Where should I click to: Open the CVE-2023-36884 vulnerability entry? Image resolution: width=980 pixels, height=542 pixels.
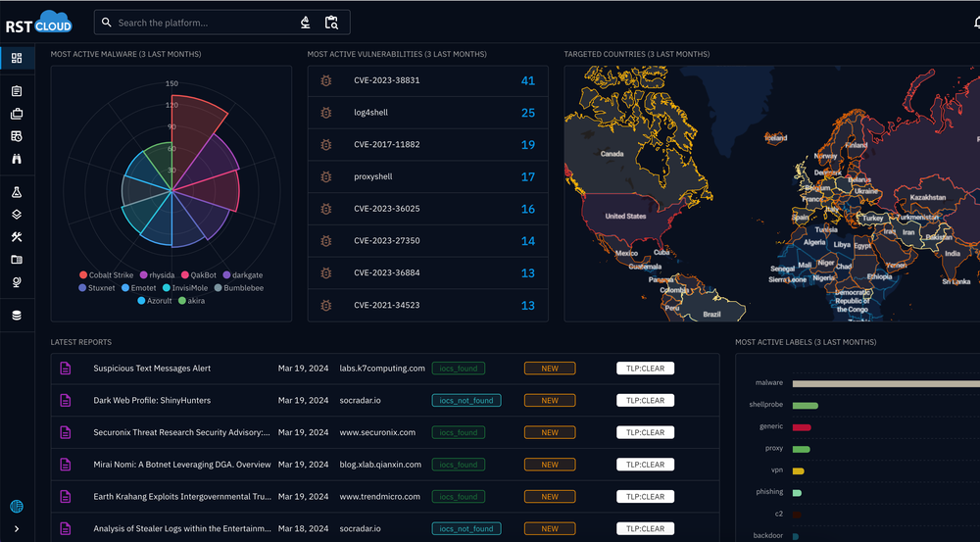coord(427,273)
